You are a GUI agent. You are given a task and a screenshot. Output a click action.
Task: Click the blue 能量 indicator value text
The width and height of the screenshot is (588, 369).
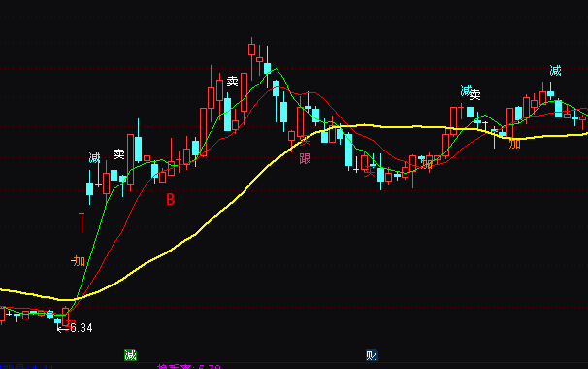pos(27,366)
